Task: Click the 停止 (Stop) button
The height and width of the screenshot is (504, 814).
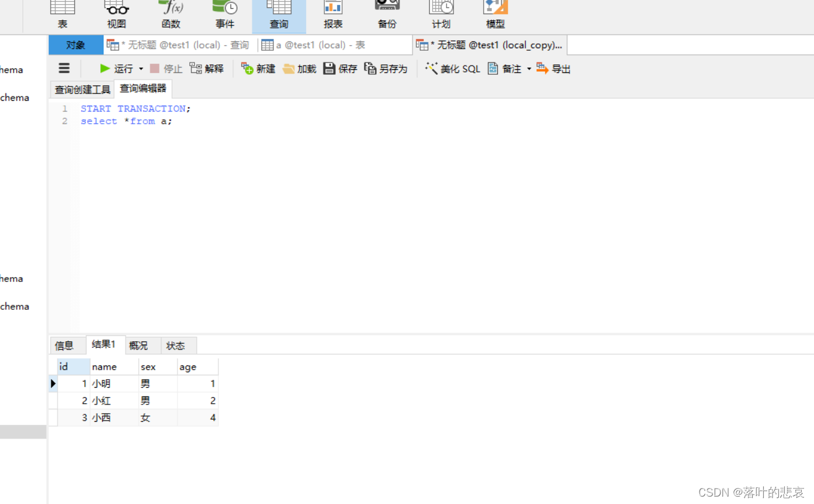Action: pos(166,69)
